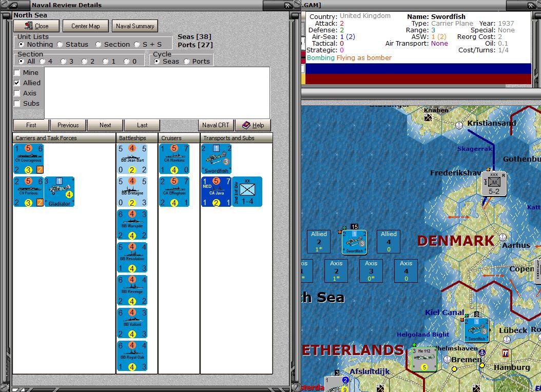Click the Swordfish counter in the North Sea map

click(354, 242)
